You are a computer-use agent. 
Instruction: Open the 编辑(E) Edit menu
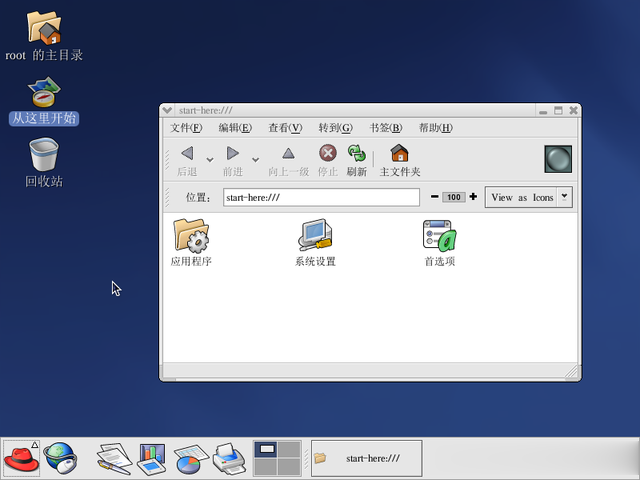(235, 128)
